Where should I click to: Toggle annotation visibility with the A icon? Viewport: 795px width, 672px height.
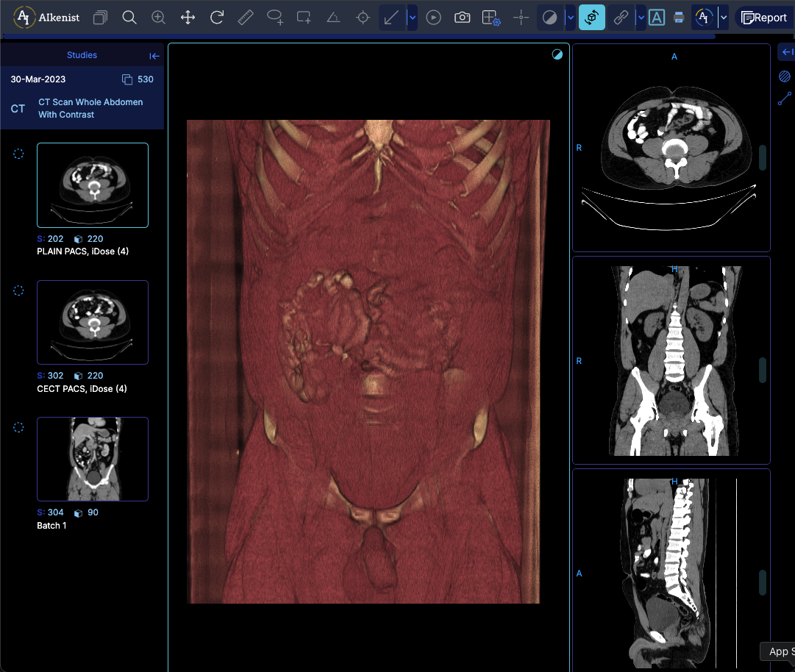coord(657,17)
